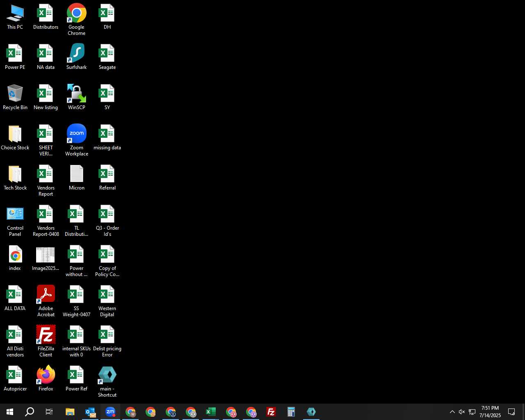Open taskbar Search
The height and width of the screenshot is (420, 525).
[x=30, y=412]
